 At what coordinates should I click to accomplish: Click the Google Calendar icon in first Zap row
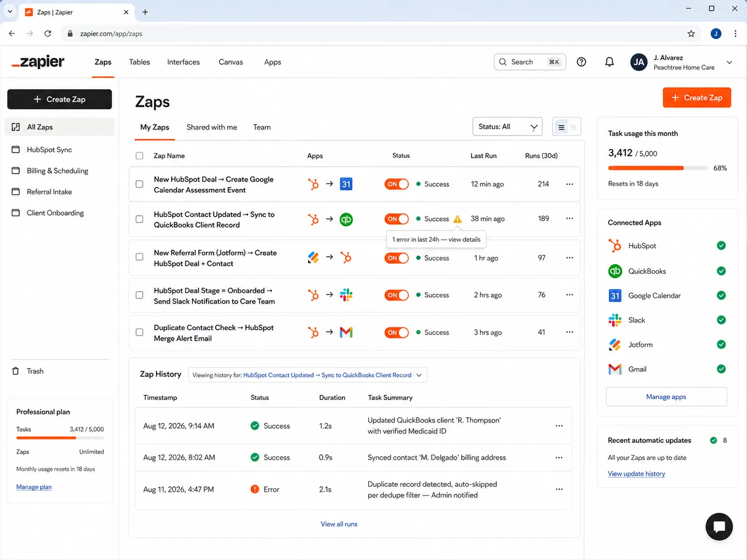(x=346, y=184)
